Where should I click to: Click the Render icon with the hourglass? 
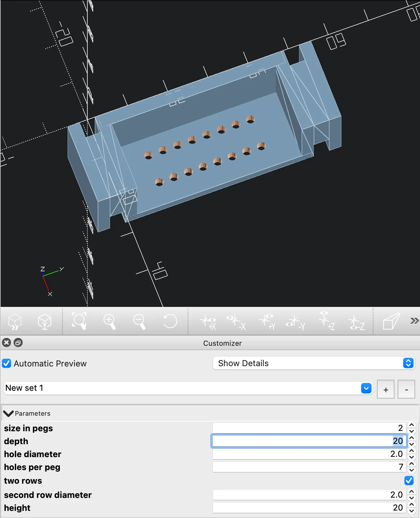45,321
